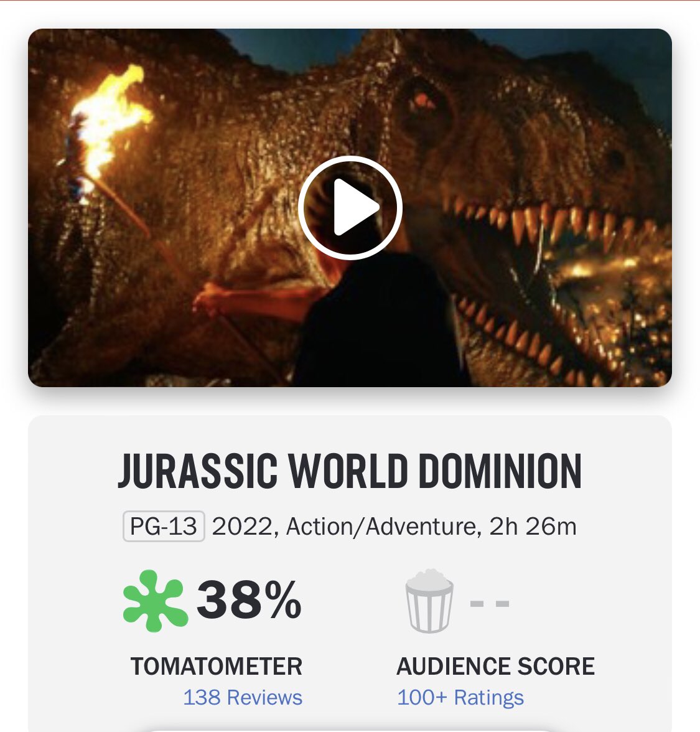The height and width of the screenshot is (732, 700).
Task: Click the T-rex's eye in the trailer image
Action: [x=423, y=101]
